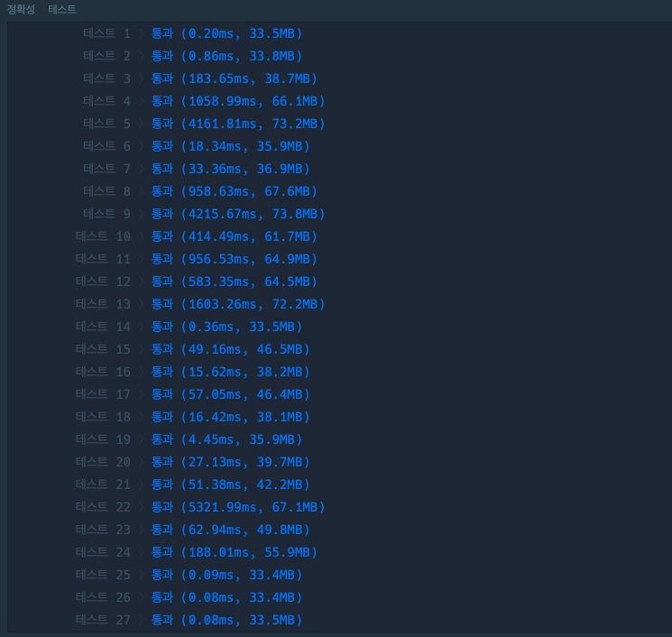Click result '통과 (0.08ms, 33.5MB)'
The image size is (672, 637).
pyautogui.click(x=227, y=620)
